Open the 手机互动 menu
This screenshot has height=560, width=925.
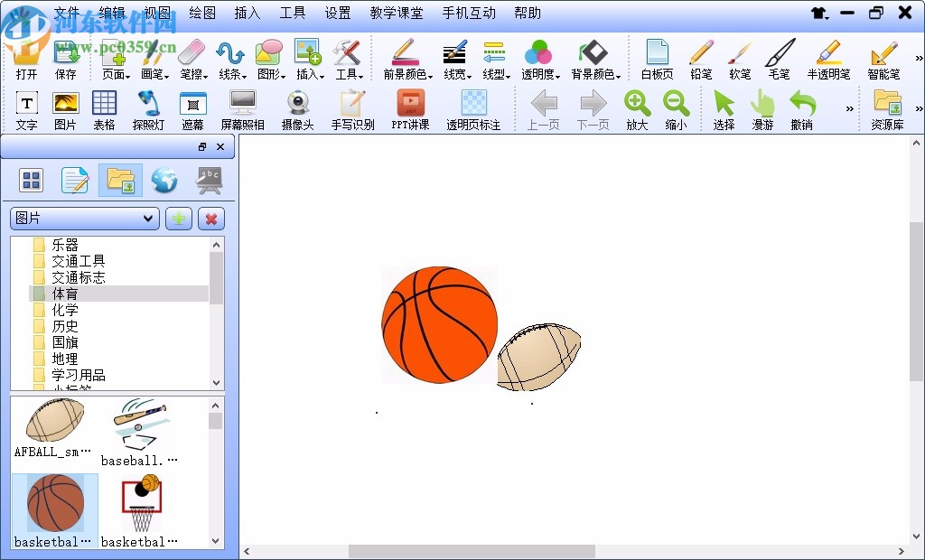tap(469, 13)
